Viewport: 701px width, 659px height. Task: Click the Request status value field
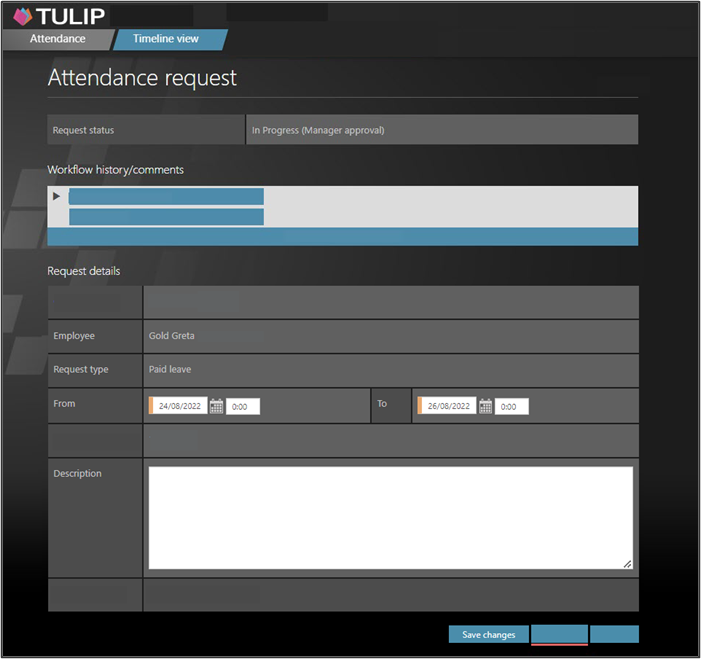pyautogui.click(x=441, y=130)
